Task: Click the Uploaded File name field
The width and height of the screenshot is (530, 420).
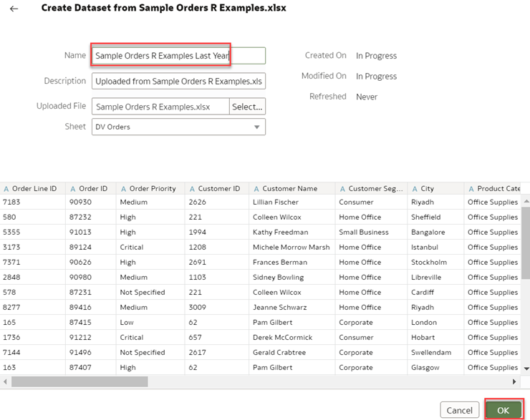Action: [x=160, y=107]
